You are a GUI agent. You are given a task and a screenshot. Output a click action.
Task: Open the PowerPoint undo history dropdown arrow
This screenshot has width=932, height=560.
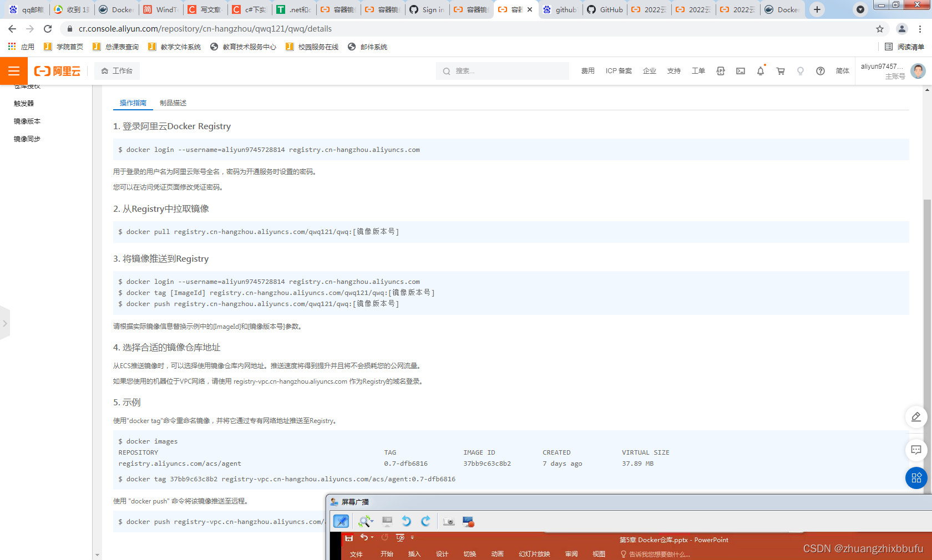(x=372, y=537)
